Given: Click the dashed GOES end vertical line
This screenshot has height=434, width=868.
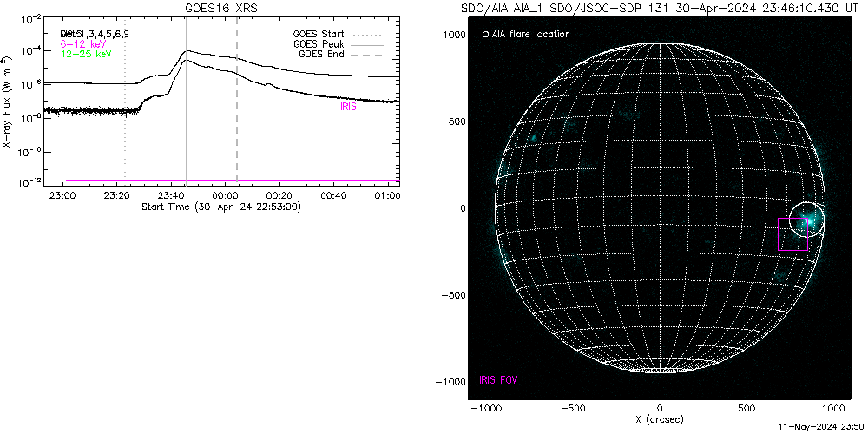Looking at the screenshot, I should [x=237, y=100].
